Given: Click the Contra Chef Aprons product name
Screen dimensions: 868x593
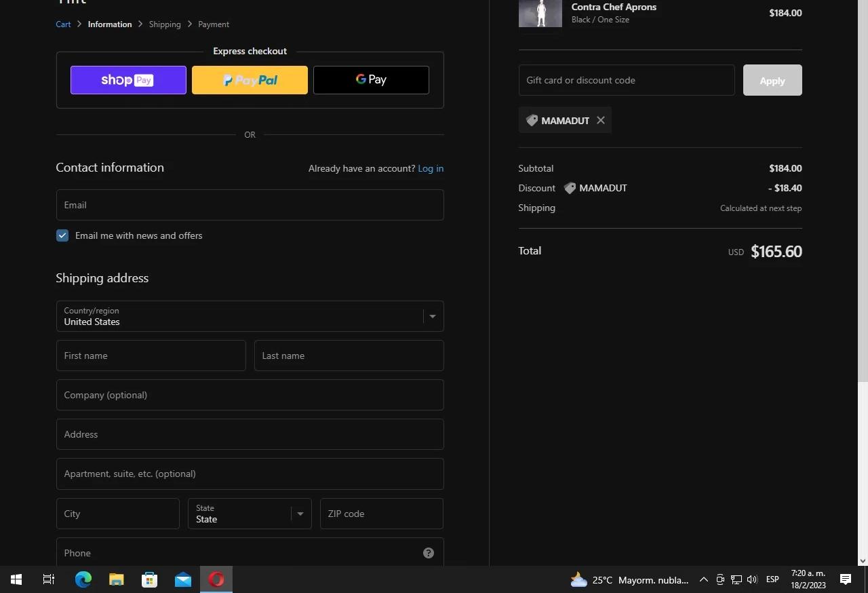Looking at the screenshot, I should pos(614,7).
